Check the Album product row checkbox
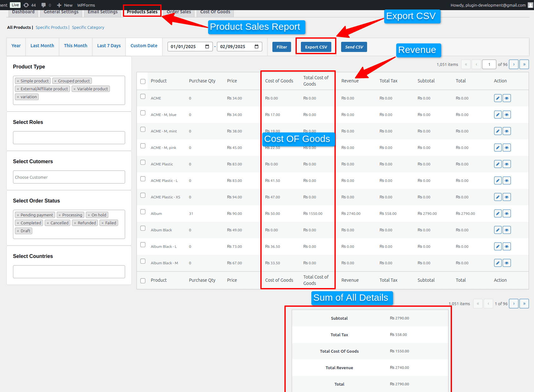This screenshot has width=534, height=392. (x=143, y=212)
